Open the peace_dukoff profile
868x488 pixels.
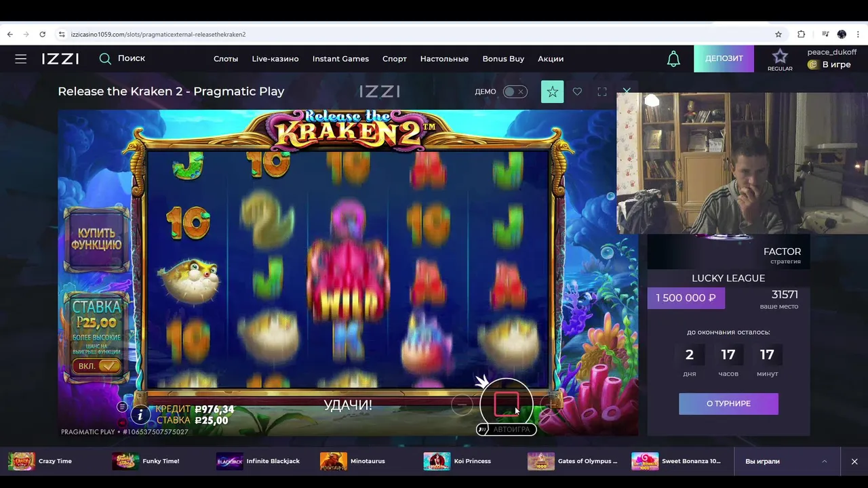pyautogui.click(x=831, y=52)
